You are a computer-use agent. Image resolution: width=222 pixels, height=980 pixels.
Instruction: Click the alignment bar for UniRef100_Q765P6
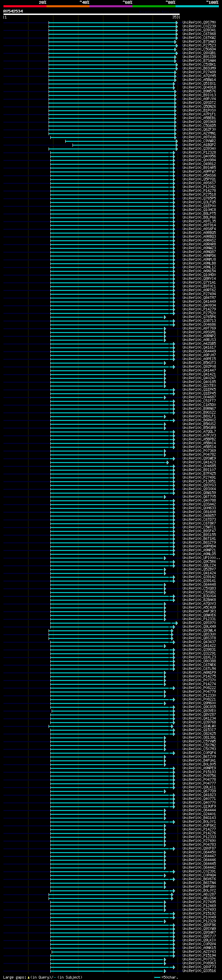point(108,317)
